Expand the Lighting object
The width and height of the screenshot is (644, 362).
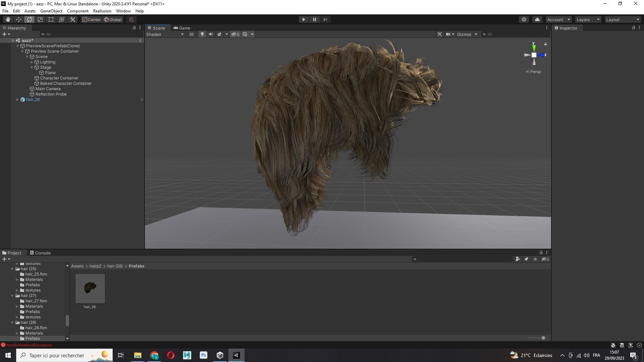[32, 62]
